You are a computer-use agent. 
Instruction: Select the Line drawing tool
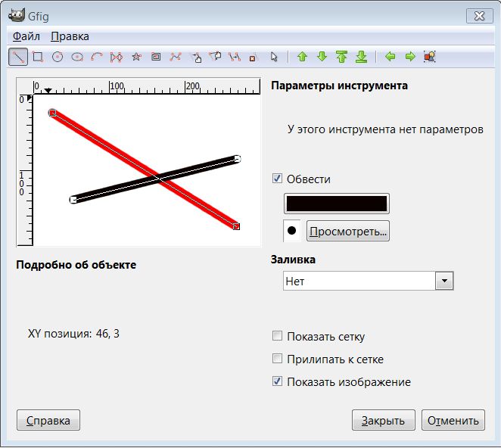tap(18, 57)
